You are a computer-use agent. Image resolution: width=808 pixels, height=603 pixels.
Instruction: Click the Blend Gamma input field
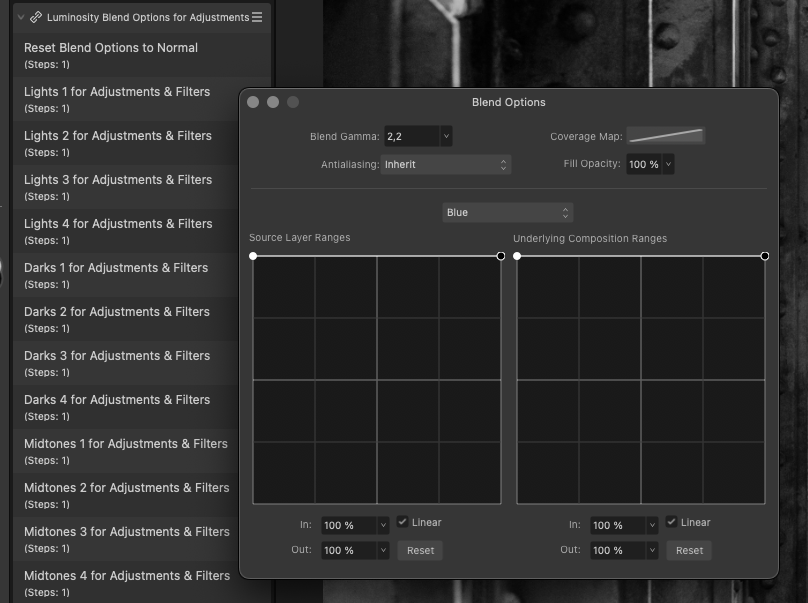(410, 136)
